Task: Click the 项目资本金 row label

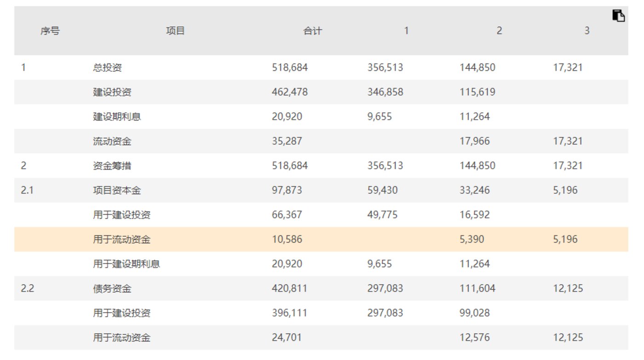Action: tap(117, 190)
